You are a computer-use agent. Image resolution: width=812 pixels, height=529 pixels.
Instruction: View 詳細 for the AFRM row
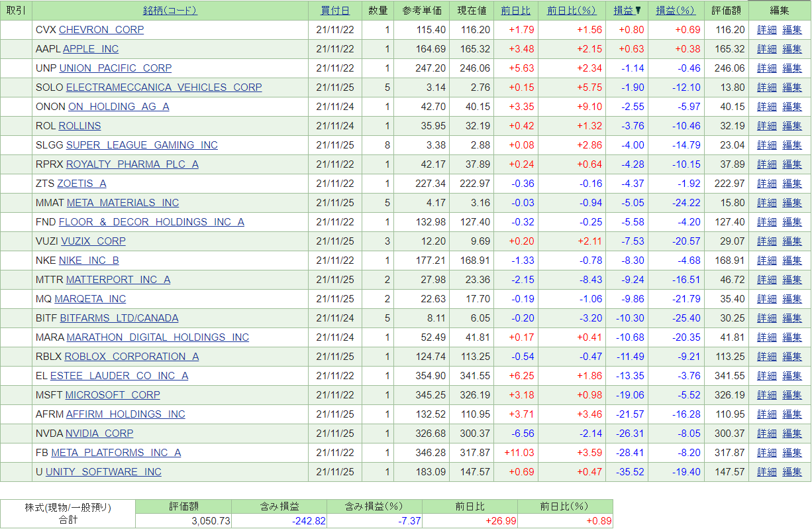767,414
